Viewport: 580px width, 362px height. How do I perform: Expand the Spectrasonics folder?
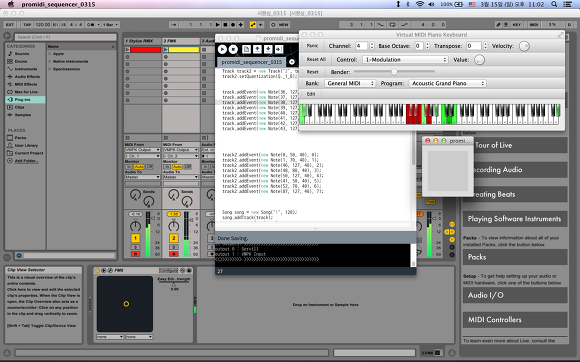coord(50,69)
